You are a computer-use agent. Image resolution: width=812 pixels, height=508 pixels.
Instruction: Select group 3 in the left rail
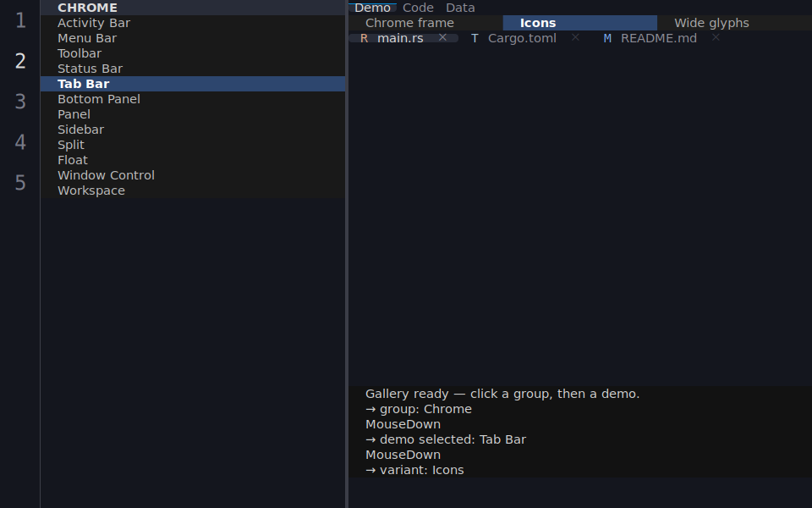20,102
